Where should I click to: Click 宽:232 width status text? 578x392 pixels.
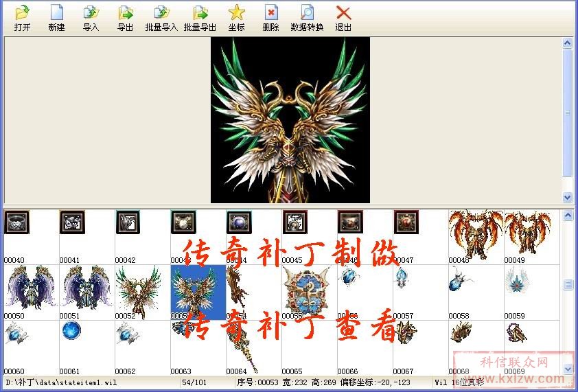click(294, 382)
